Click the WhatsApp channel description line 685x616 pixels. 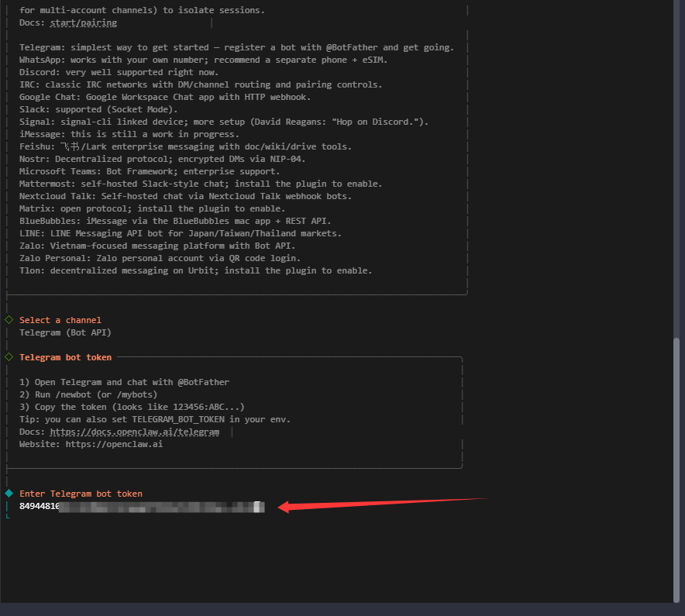(204, 60)
